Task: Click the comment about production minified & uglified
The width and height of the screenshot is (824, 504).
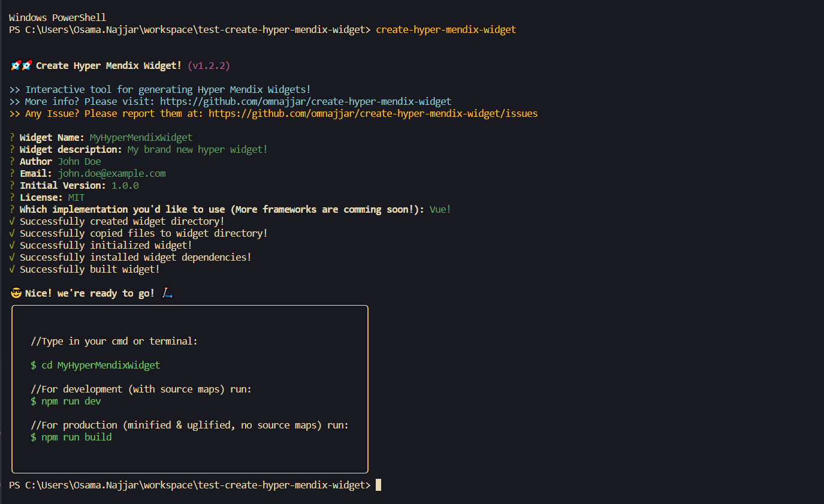Action: [x=189, y=425]
